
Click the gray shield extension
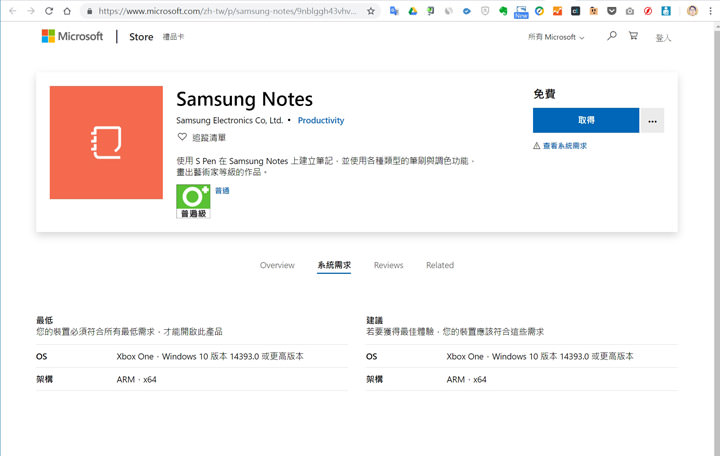pos(485,11)
